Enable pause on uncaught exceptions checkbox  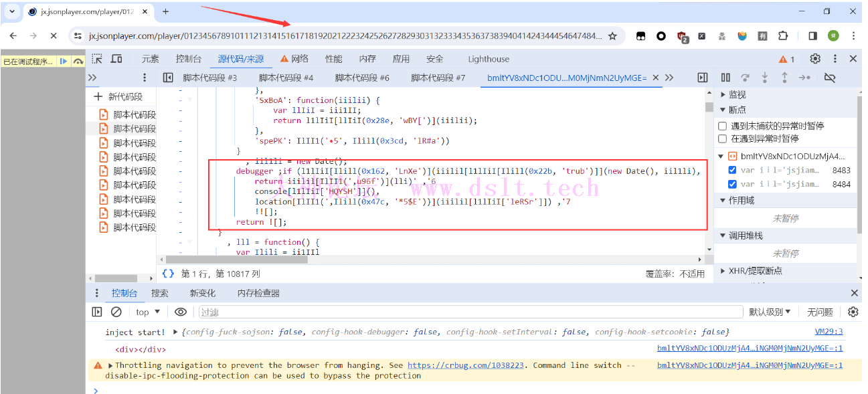click(x=723, y=126)
